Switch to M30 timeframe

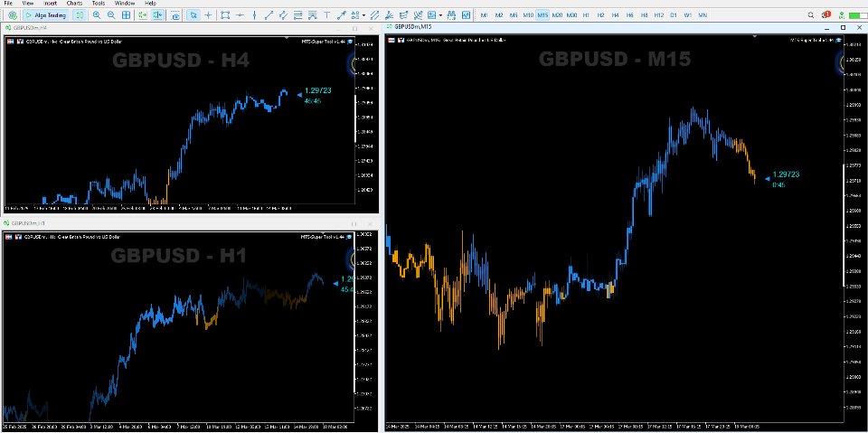571,15
